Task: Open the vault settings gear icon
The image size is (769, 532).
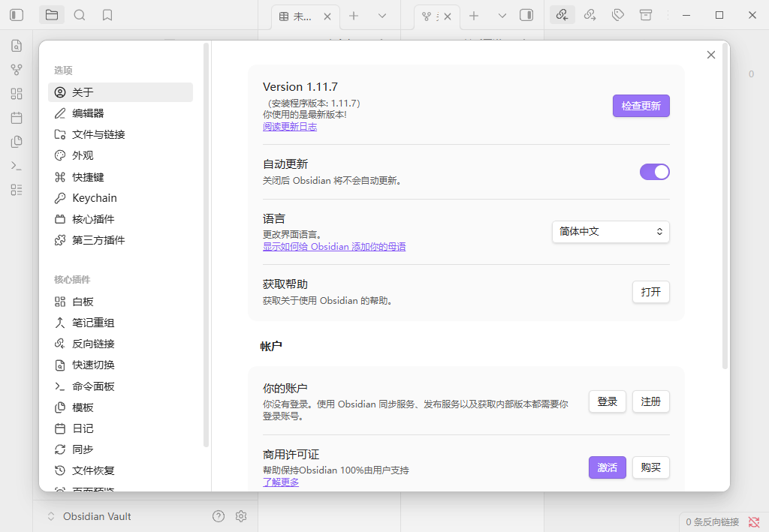Action: click(241, 516)
